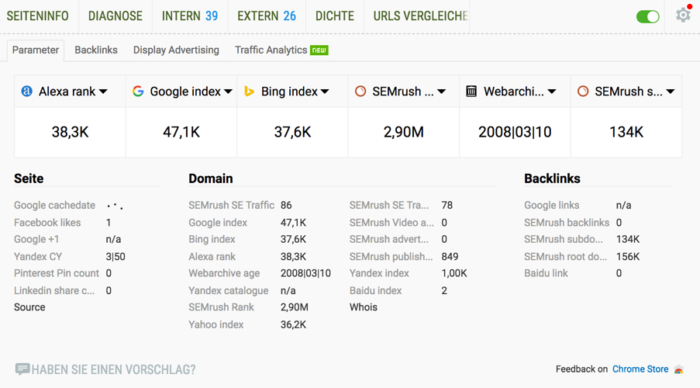Click SEMrush SE Traffic value 86

[x=286, y=205]
